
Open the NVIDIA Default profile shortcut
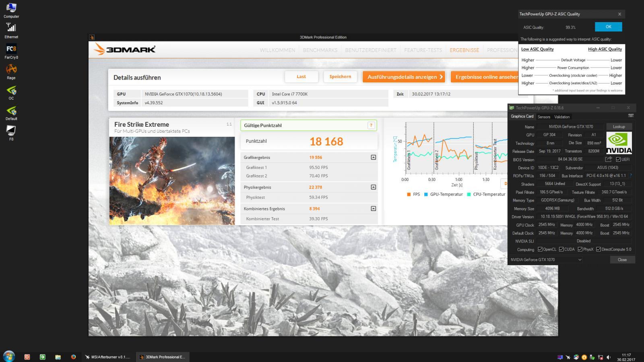(11, 113)
